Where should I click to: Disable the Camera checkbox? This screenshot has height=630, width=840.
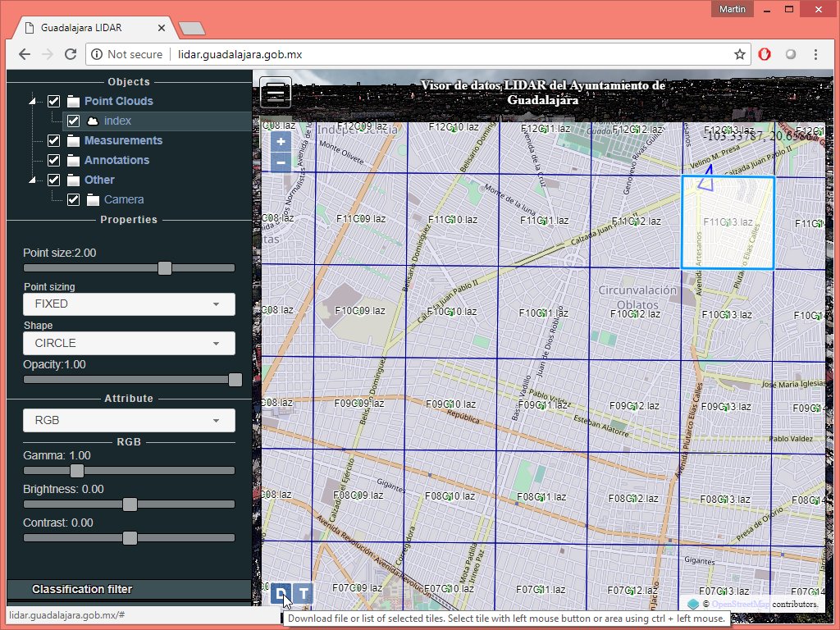pos(74,199)
